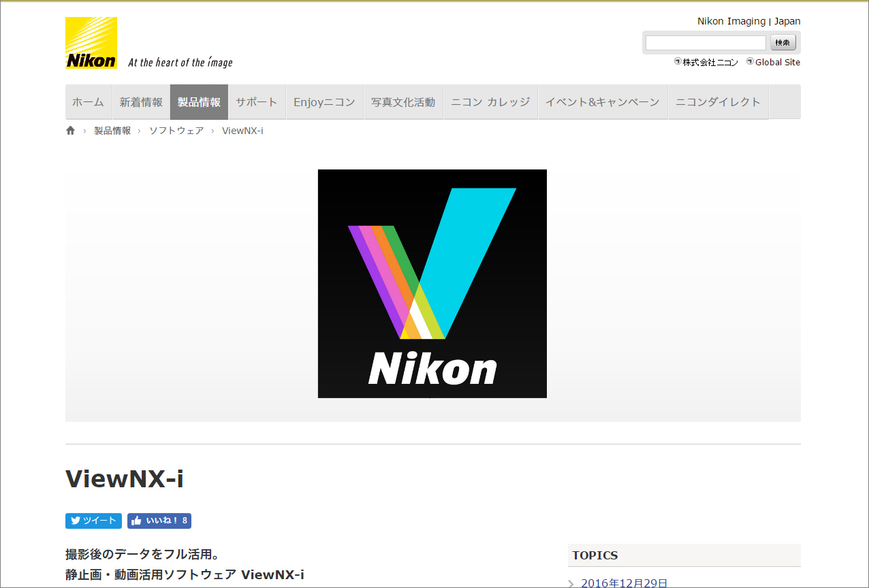Viewport: 869px width, 588px height.
Task: Click the ViewNX-i page heading
Action: (x=125, y=478)
